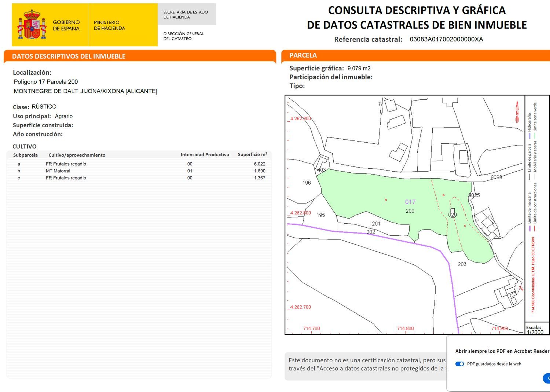550x392 pixels.
Task: Toggle "PDF guardados desde la web" switch
Action: pos(459,364)
